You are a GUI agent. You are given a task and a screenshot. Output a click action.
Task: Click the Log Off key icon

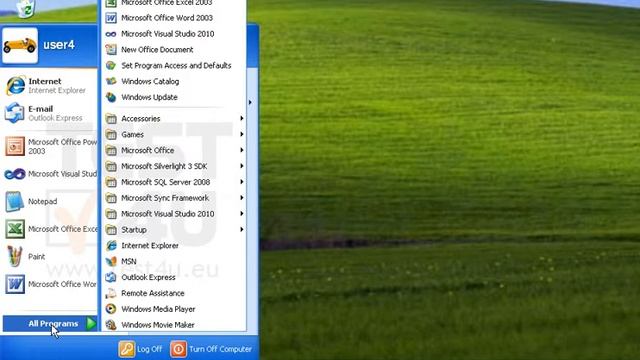pyautogui.click(x=127, y=349)
